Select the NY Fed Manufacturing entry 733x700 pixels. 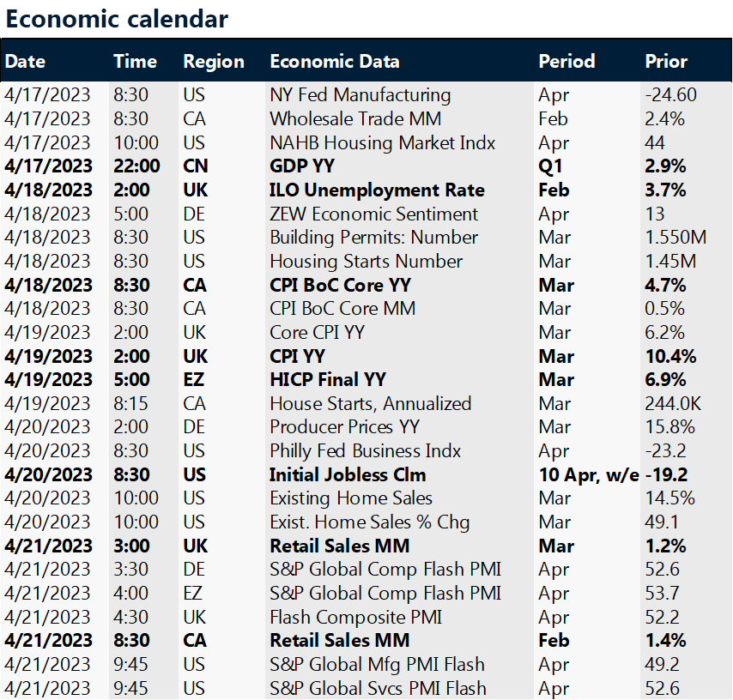[x=360, y=95]
